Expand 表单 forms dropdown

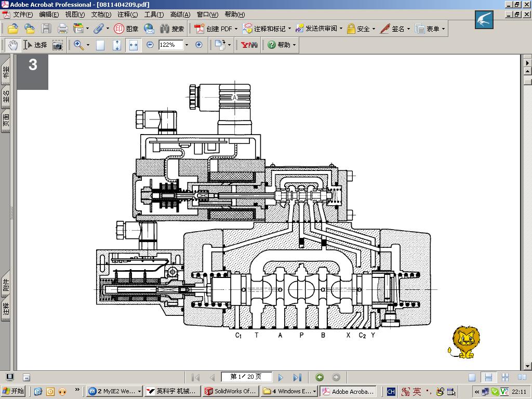pos(443,29)
